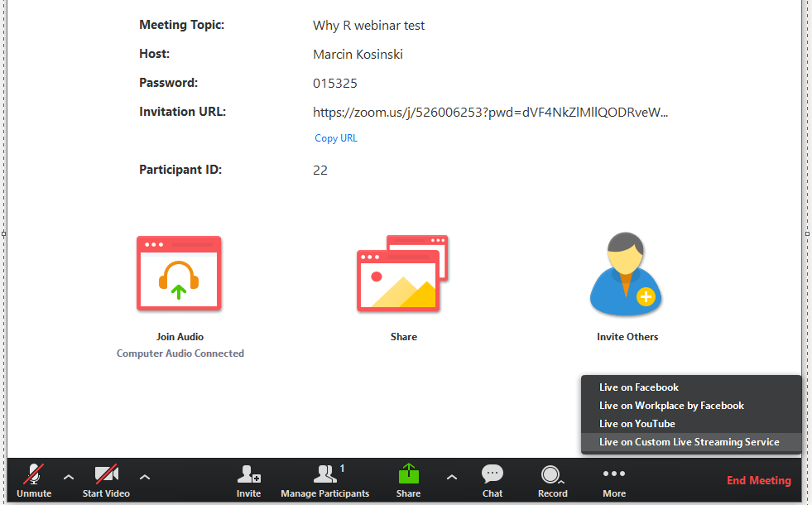The image size is (812, 505).
Task: Open the More menu in toolbar
Action: click(x=614, y=481)
